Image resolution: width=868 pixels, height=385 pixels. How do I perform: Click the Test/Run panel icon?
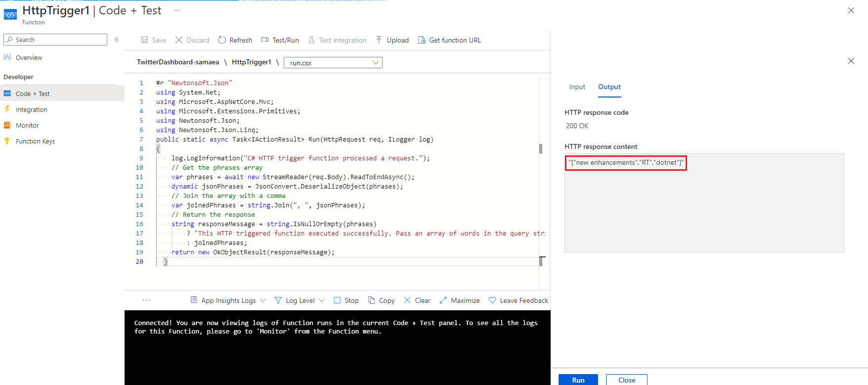pyautogui.click(x=265, y=40)
